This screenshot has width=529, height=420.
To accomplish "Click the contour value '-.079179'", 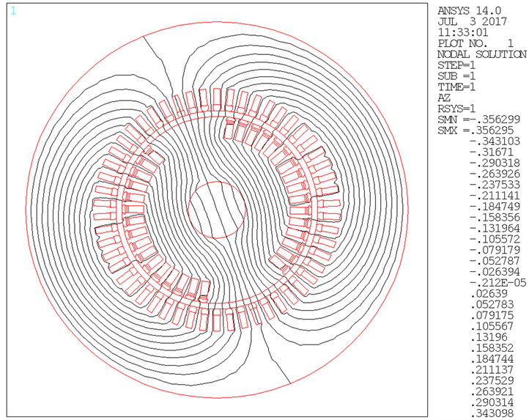I will click(x=495, y=250).
